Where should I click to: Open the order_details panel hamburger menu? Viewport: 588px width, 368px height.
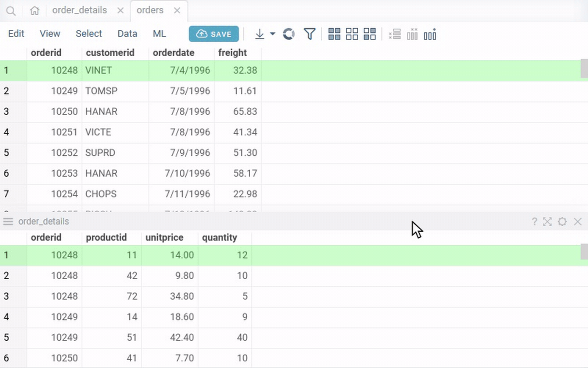click(x=8, y=222)
